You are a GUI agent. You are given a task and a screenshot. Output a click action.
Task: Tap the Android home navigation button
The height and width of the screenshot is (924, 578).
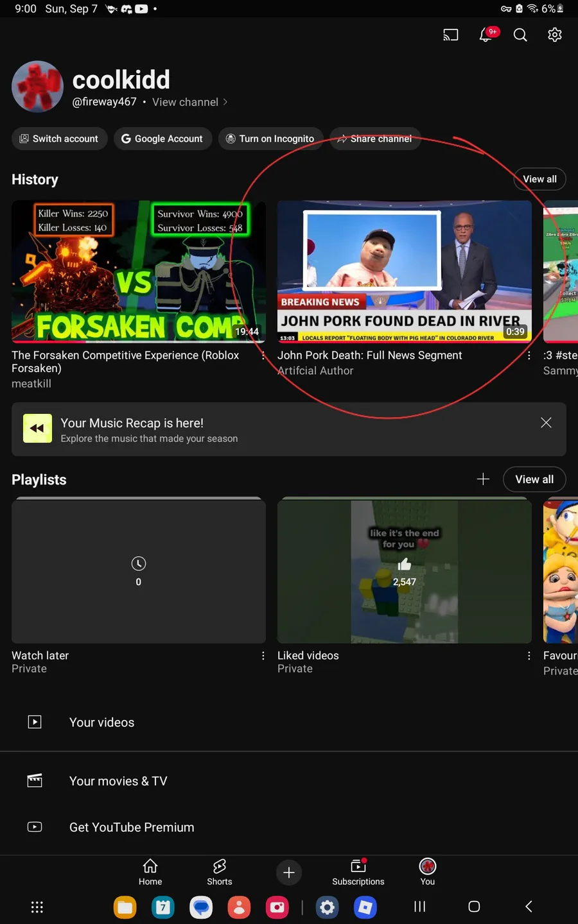pos(474,907)
